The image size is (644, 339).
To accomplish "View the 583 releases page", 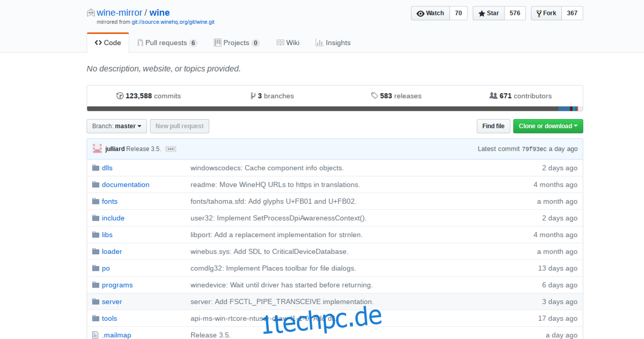I will point(396,96).
